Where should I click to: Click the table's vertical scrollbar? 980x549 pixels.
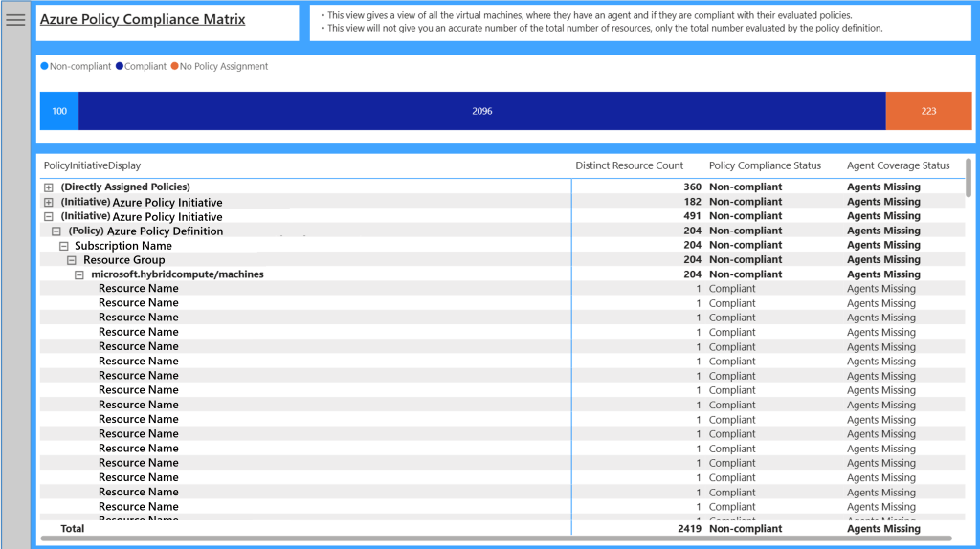969,177
